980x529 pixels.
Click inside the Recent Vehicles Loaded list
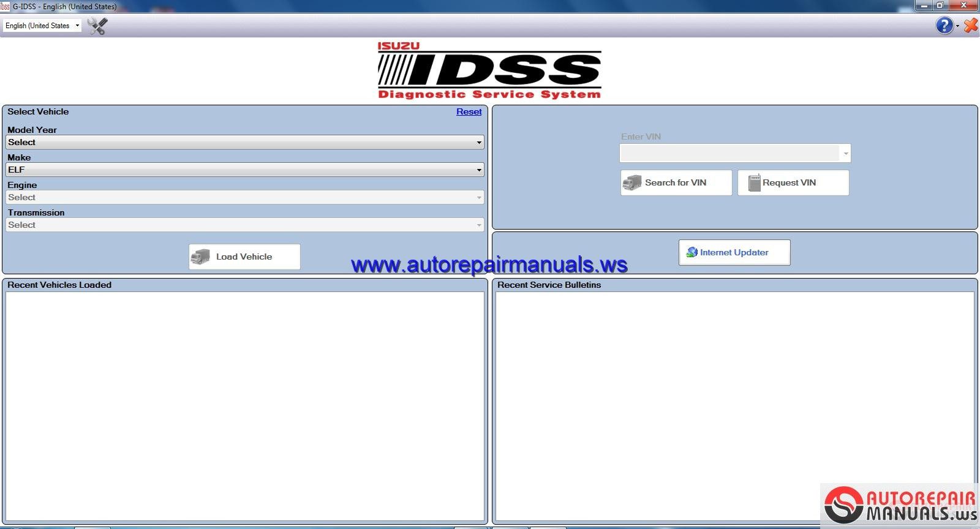point(244,407)
